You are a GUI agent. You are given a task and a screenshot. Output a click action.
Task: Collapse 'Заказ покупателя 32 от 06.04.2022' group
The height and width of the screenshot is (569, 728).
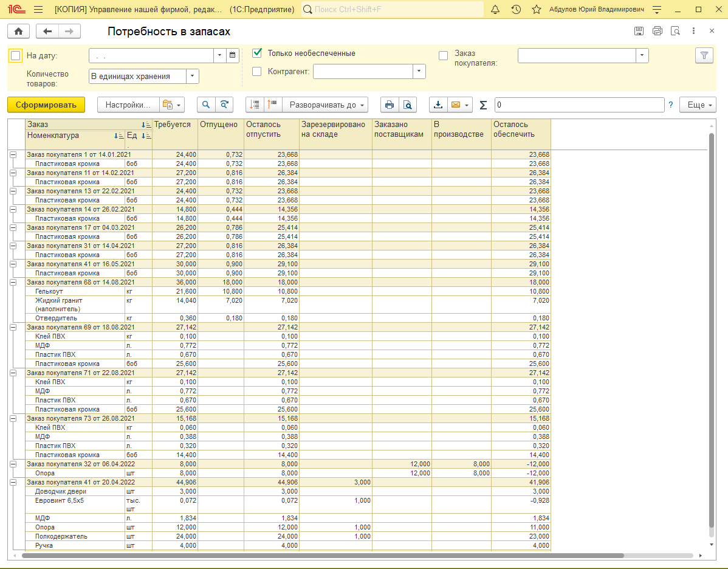click(13, 464)
